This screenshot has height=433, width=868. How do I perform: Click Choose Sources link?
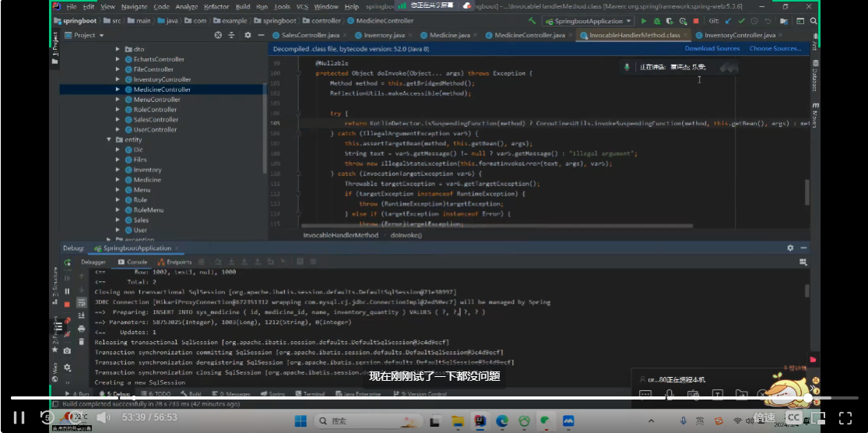coord(775,49)
